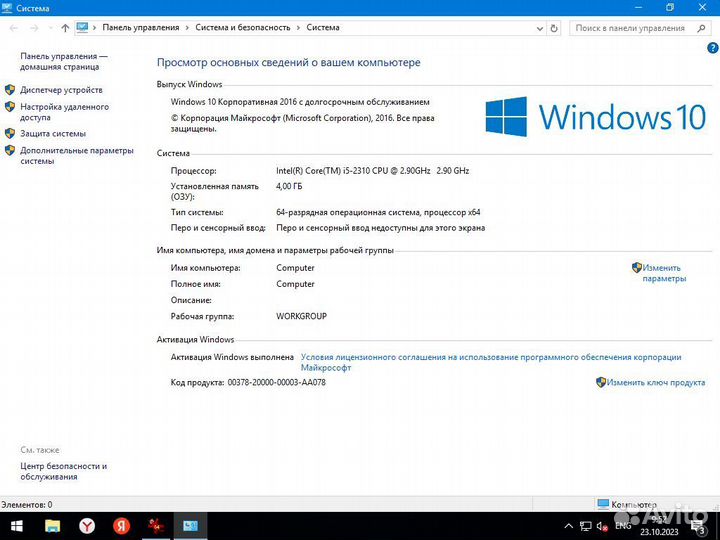Open Microsoft license agreement terms link
Viewport: 720px width, 540px height.
(491, 362)
